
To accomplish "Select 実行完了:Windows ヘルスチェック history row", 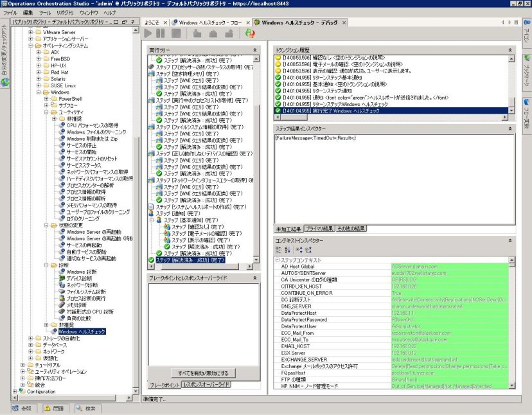I will click(391, 110).
